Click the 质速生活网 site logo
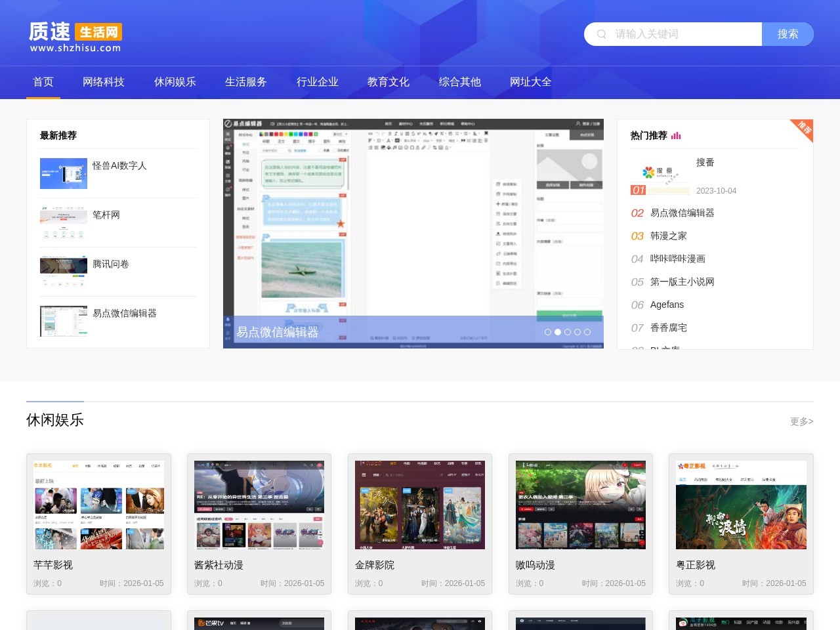 (x=73, y=33)
